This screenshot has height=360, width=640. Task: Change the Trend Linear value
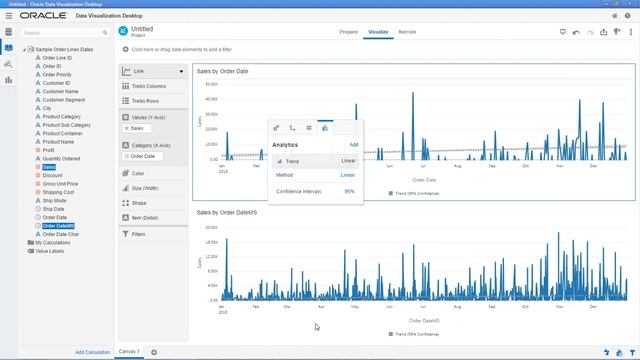(348, 161)
